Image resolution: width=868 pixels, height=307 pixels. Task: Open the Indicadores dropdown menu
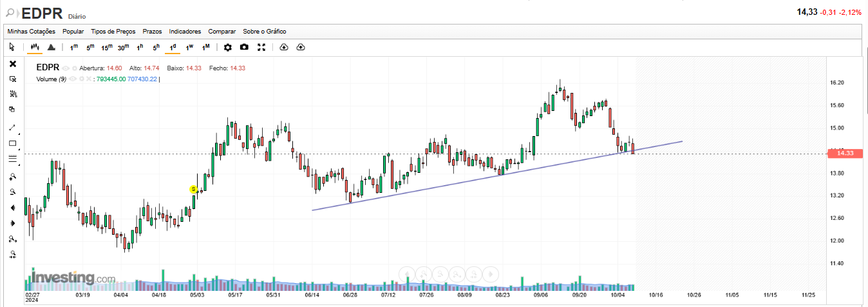tap(185, 32)
